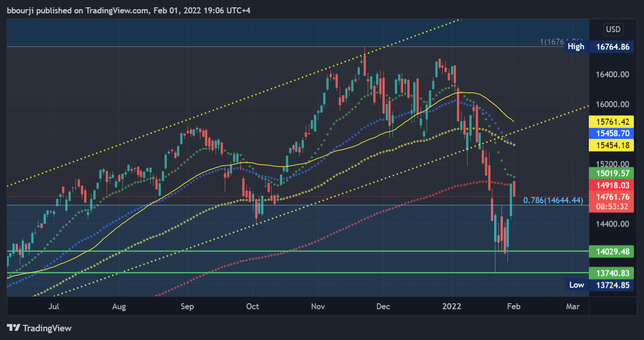Click the yellow 15454.18 price tag
The height and width of the screenshot is (340, 644).
(x=613, y=145)
